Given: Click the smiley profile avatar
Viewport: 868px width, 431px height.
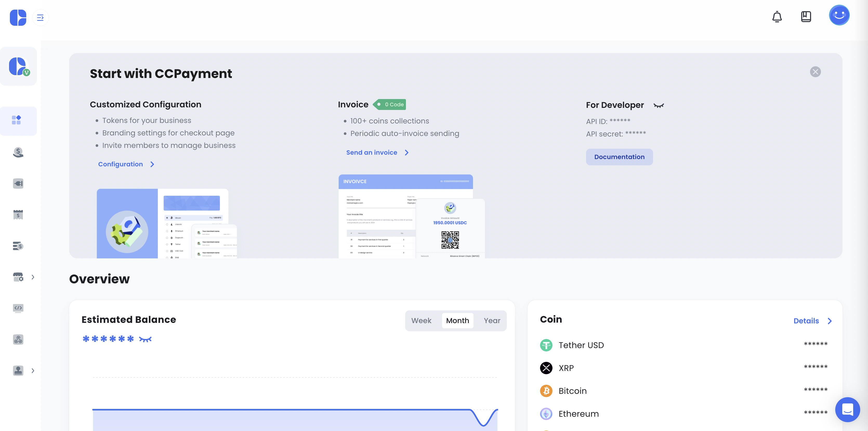Looking at the screenshot, I should (839, 15).
